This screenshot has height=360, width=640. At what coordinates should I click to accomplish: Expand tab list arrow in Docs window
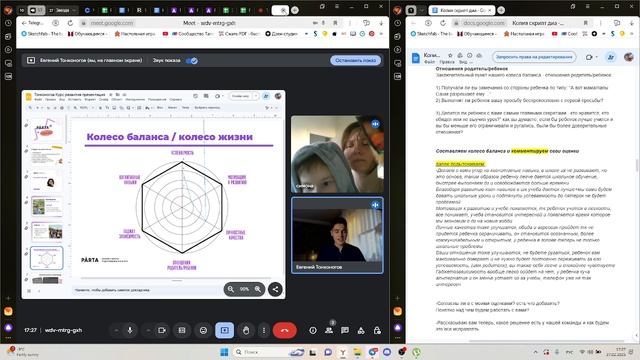tap(422, 10)
